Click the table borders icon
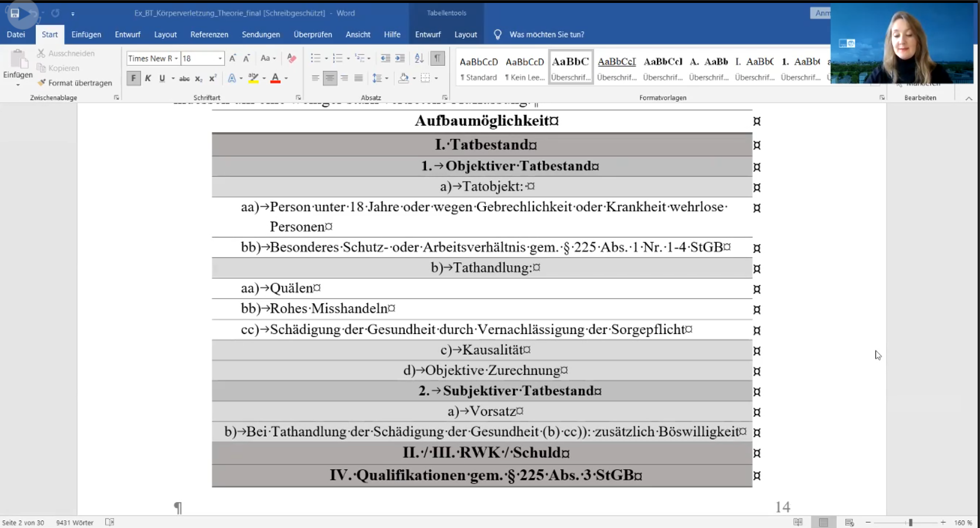This screenshot has width=980, height=528. (x=425, y=78)
